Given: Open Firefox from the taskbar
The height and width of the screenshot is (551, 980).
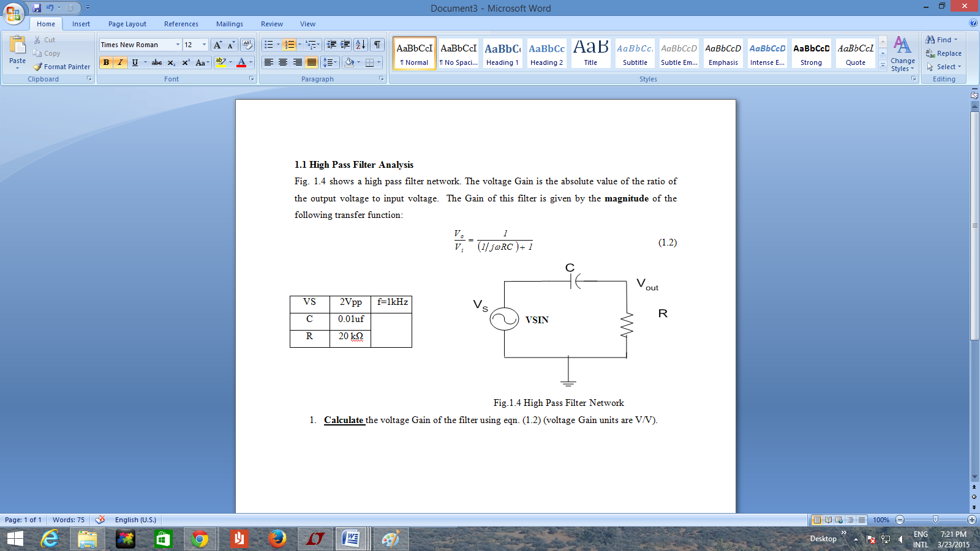Looking at the screenshot, I should pos(277,539).
